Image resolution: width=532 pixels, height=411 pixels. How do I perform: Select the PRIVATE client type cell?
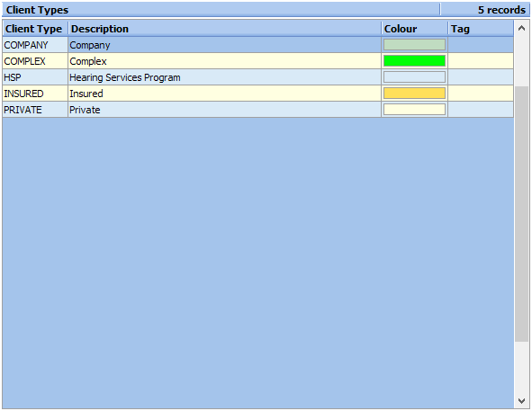click(x=35, y=110)
